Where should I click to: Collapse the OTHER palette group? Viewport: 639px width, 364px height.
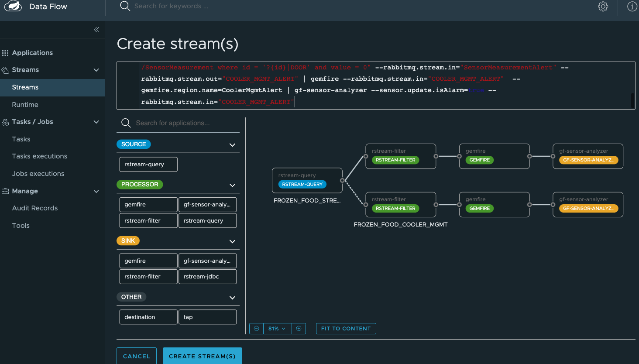(232, 298)
